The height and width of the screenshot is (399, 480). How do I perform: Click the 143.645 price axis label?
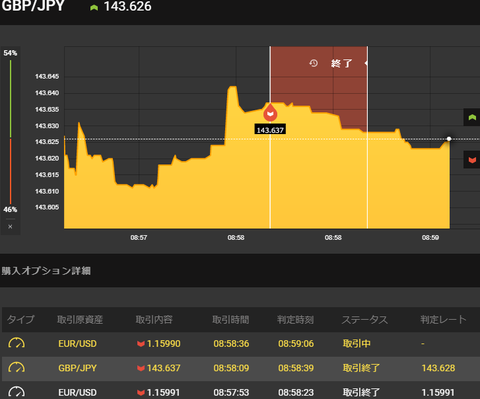[47, 77]
